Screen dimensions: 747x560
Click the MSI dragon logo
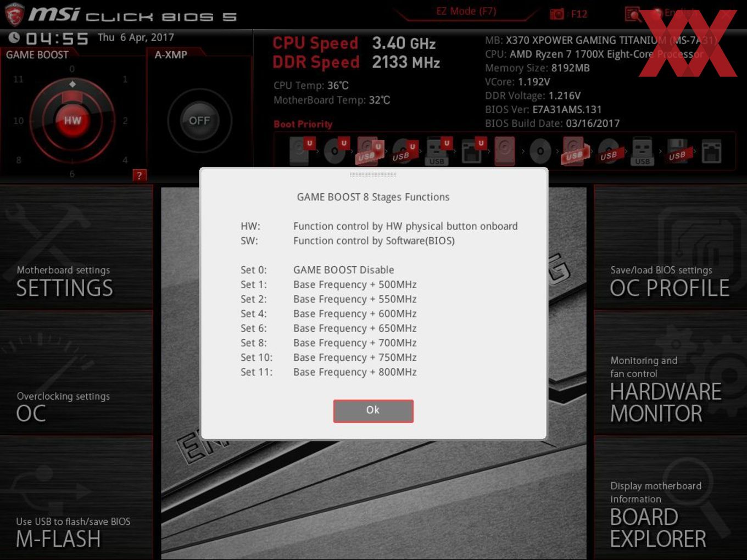(14, 14)
